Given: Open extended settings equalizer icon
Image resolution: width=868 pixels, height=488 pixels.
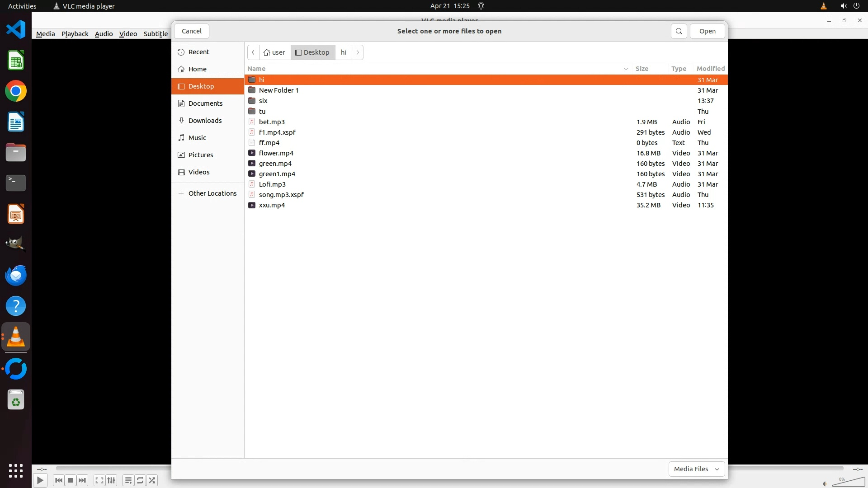Looking at the screenshot, I should [x=111, y=480].
